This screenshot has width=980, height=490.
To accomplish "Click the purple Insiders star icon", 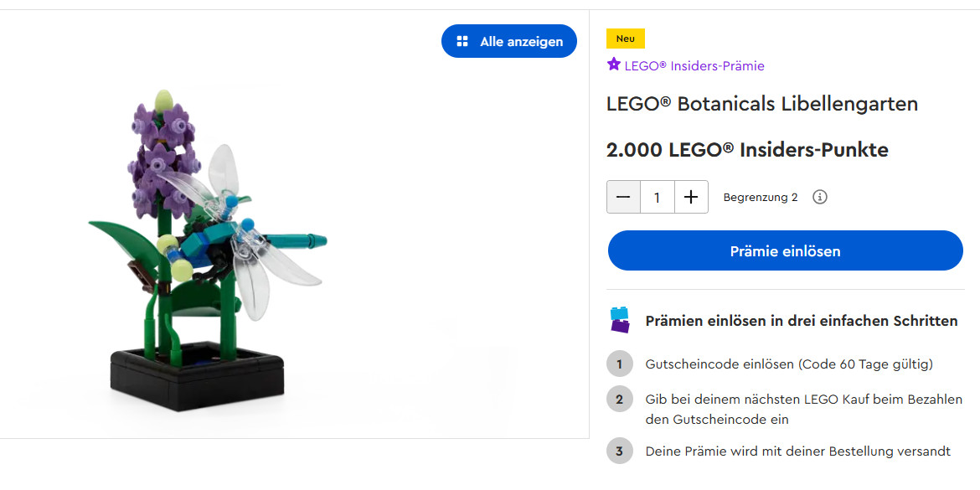I will click(614, 64).
